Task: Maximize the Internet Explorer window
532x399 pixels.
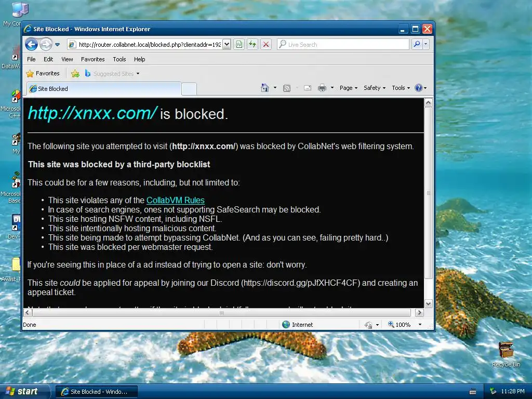Action: click(x=415, y=29)
